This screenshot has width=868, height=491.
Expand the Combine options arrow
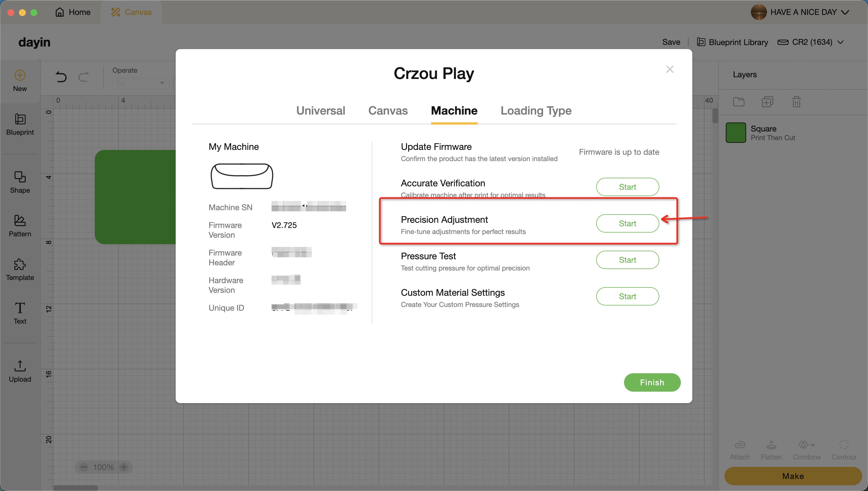tap(813, 445)
